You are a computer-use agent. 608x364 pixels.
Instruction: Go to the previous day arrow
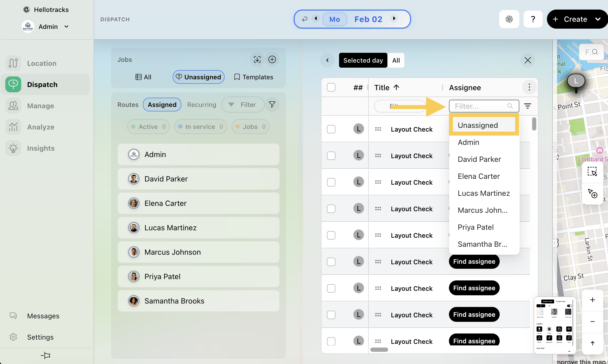(x=316, y=19)
